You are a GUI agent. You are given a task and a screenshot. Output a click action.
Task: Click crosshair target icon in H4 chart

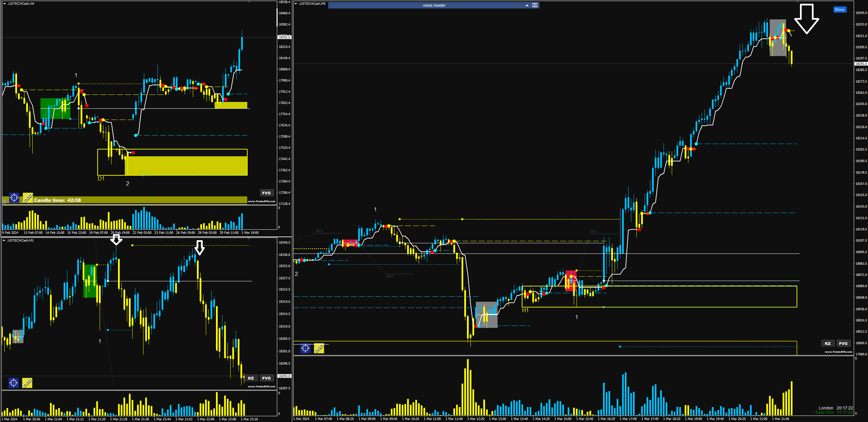[x=14, y=197]
